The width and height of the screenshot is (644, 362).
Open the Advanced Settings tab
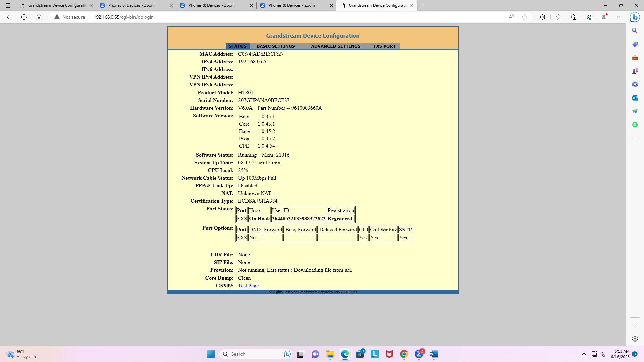click(x=335, y=46)
